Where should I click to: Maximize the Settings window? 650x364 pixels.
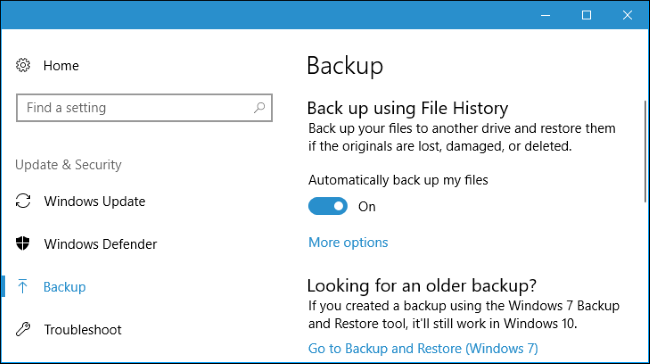tap(586, 15)
